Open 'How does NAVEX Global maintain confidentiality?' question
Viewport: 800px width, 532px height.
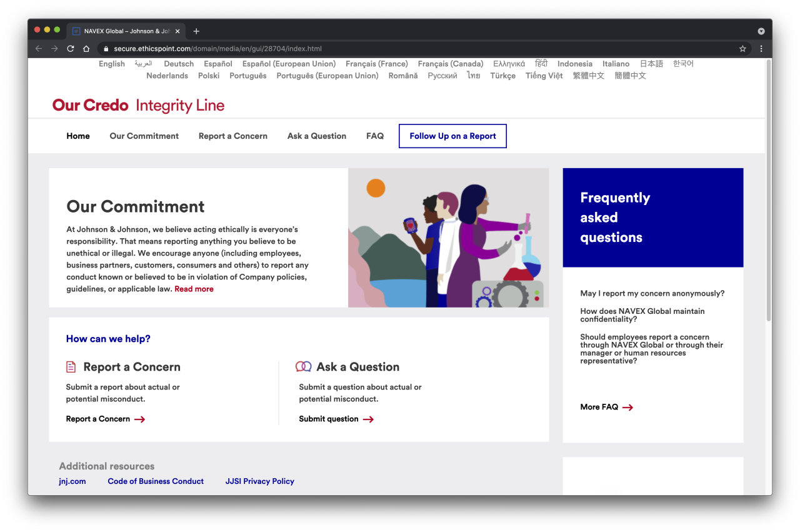(x=642, y=315)
